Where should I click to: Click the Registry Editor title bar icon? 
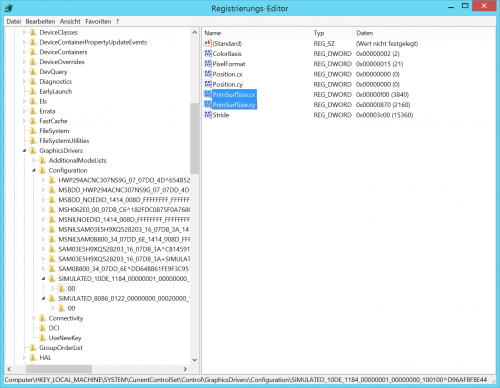pos(9,8)
